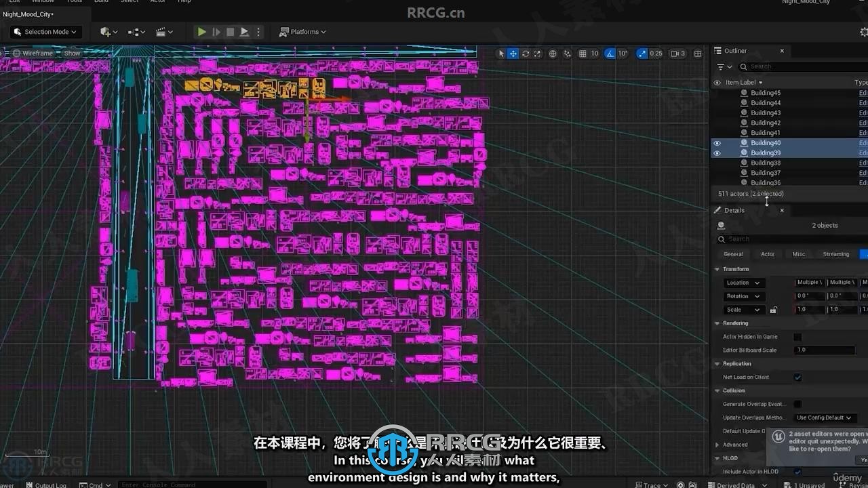The width and height of the screenshot is (868, 488).
Task: Edit Editor Billboard Scale value
Action: [825, 350]
